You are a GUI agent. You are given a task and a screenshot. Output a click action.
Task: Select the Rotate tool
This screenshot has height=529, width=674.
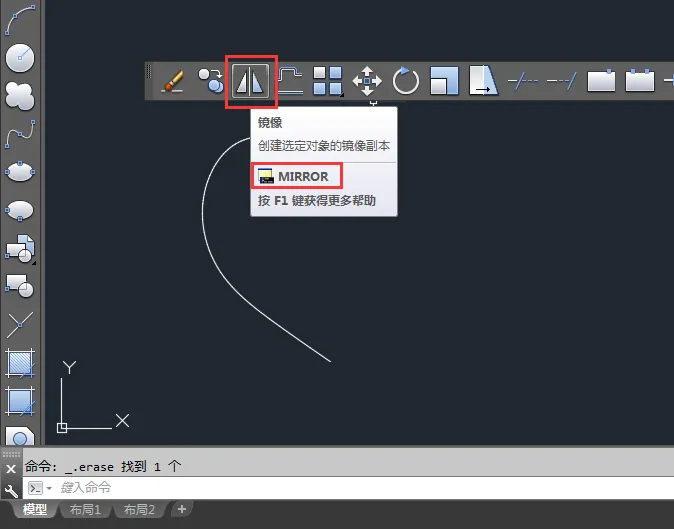[x=405, y=80]
